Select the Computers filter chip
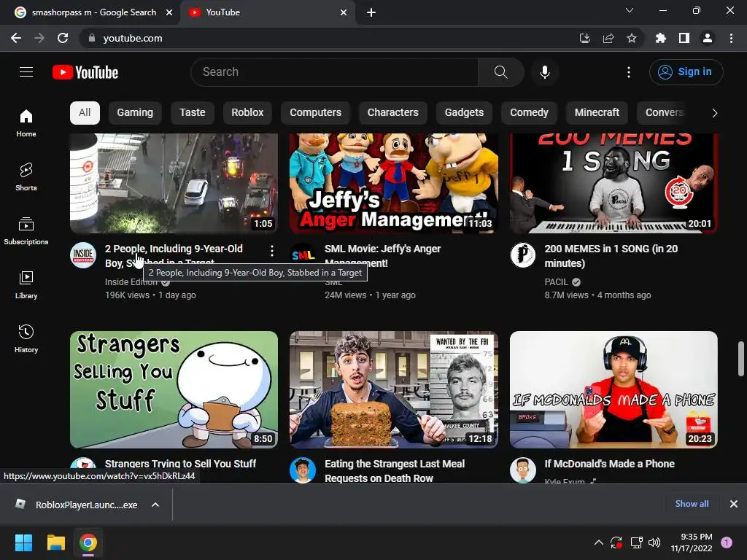This screenshot has height=560, width=747. point(315,113)
